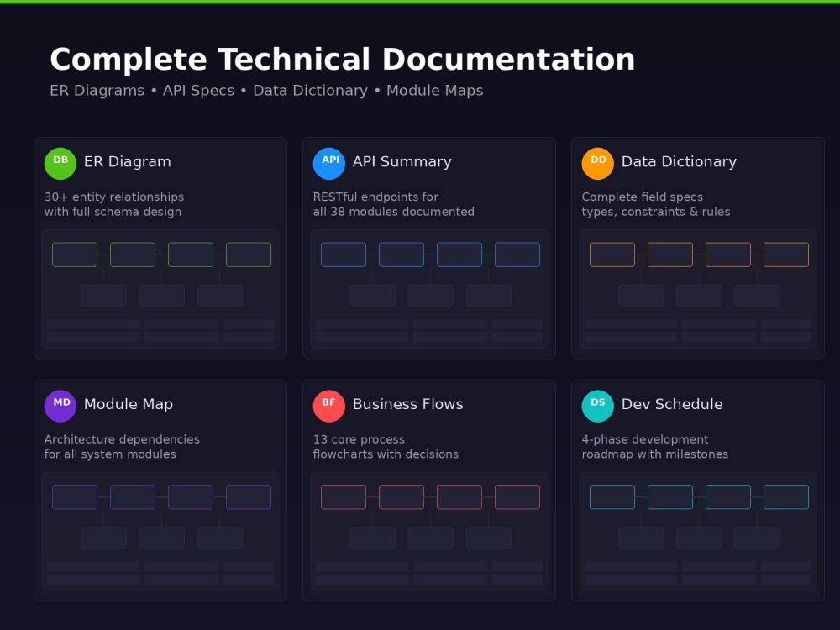Viewport: 840px width, 630px height.
Task: Open the Business Flows card title
Action: click(x=407, y=405)
